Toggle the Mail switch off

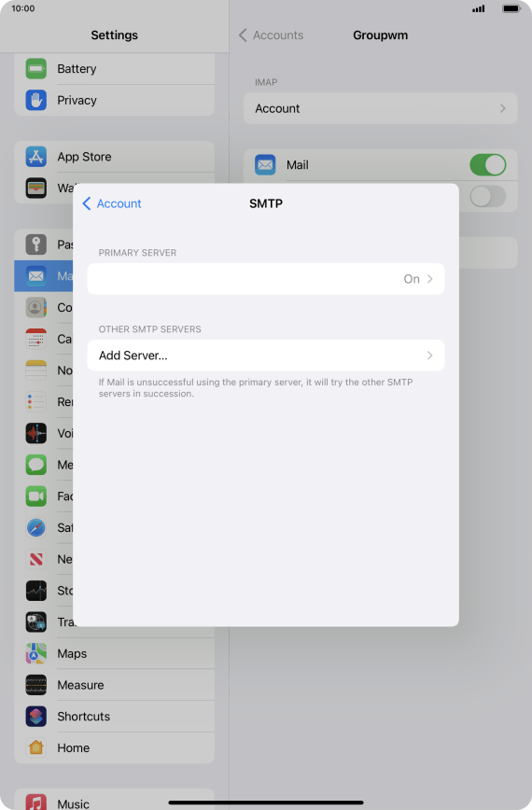click(x=487, y=165)
